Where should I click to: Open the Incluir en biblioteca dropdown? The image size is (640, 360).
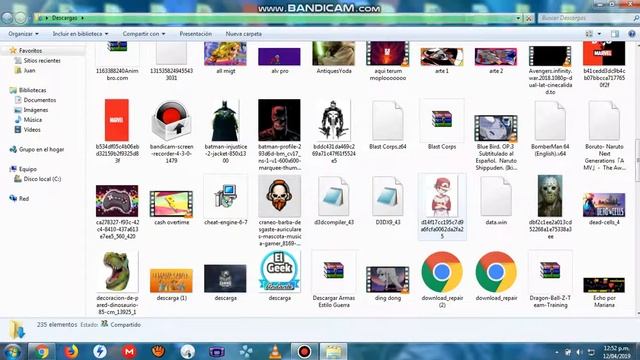coord(80,34)
